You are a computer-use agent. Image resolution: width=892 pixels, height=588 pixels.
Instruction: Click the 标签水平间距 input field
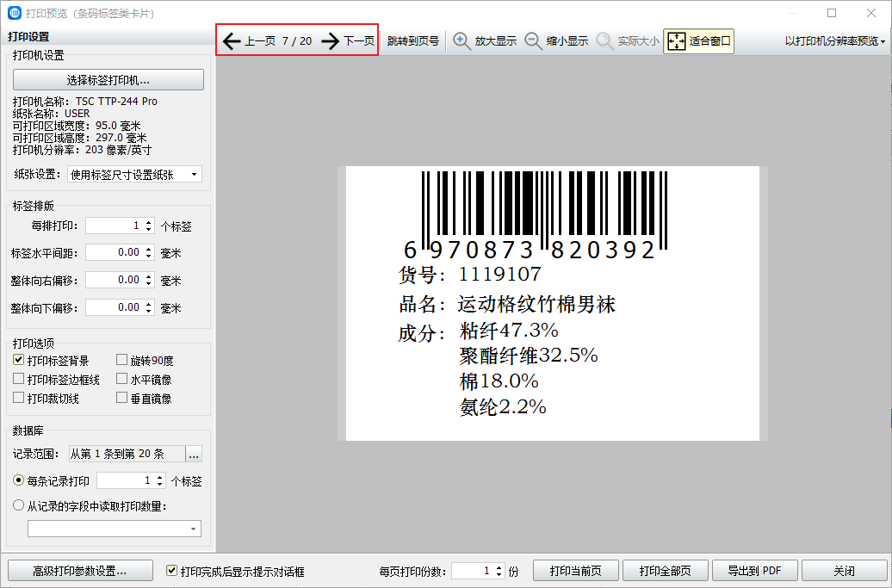pyautogui.click(x=114, y=252)
